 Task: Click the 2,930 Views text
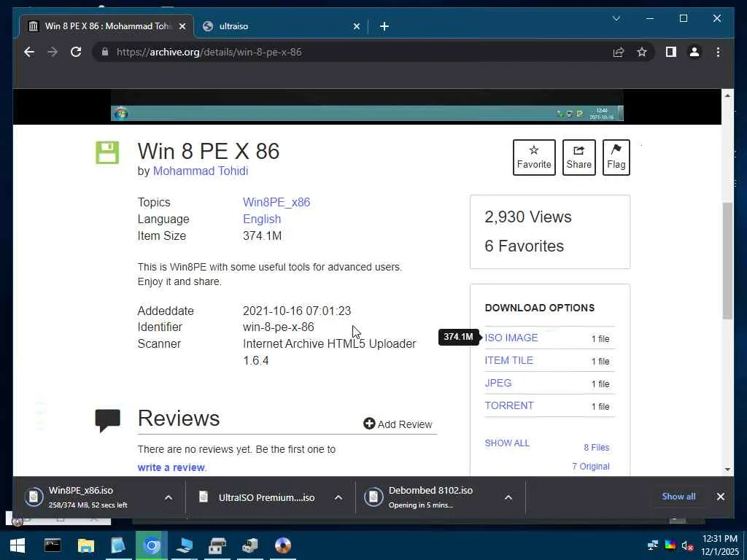(528, 217)
